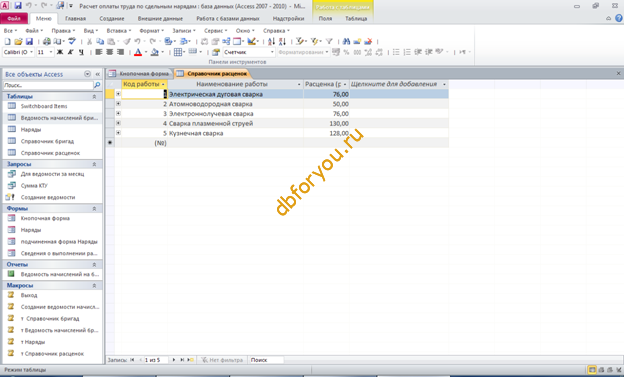This screenshot has width=624, height=377.
Task: Expand subdatasheet for Электрическая дуговая сварка row
Action: [118, 94]
